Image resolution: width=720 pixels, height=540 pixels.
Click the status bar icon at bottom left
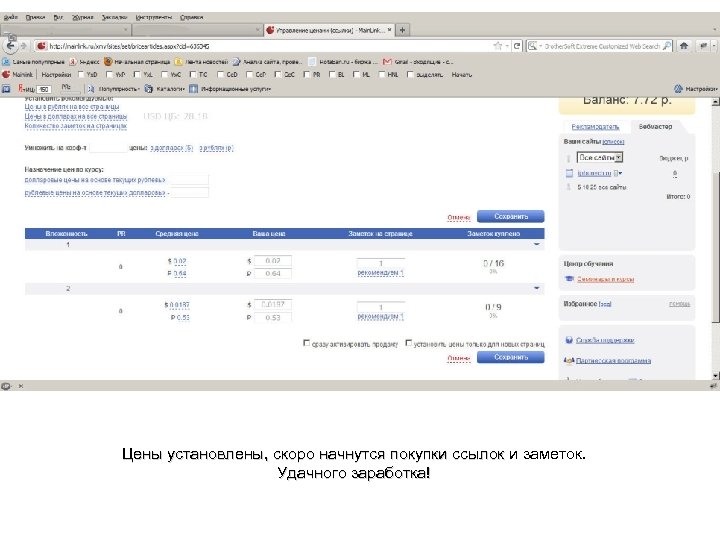[6, 386]
